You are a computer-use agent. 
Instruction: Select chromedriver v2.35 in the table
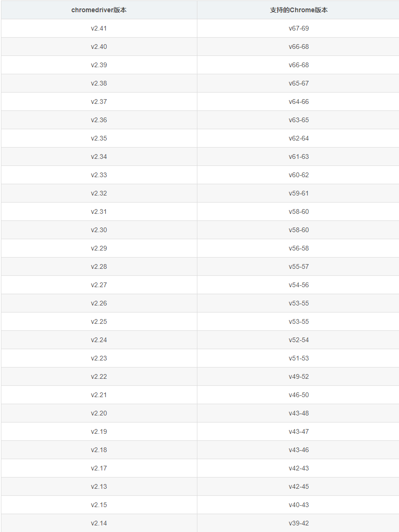99,138
